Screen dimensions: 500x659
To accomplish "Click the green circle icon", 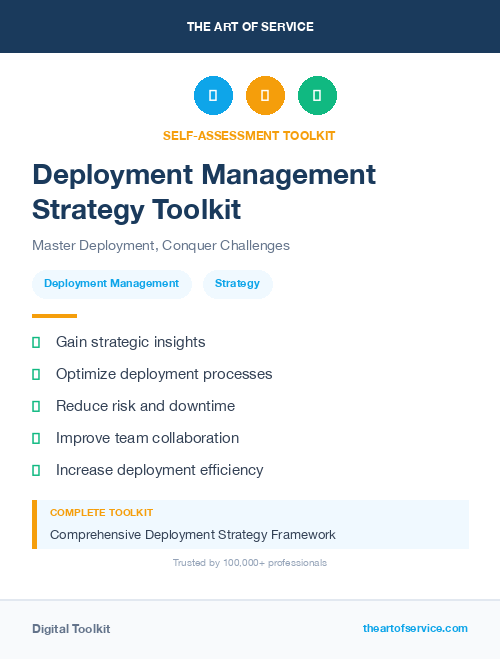I will tap(317, 95).
